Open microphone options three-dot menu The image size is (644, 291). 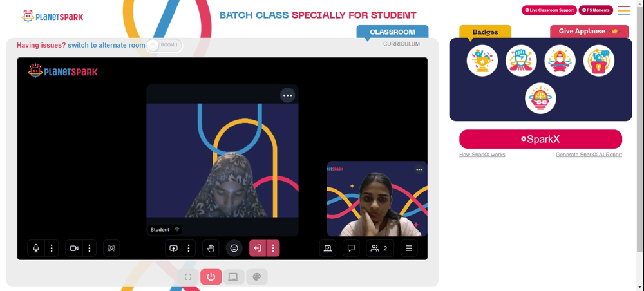tap(52, 249)
